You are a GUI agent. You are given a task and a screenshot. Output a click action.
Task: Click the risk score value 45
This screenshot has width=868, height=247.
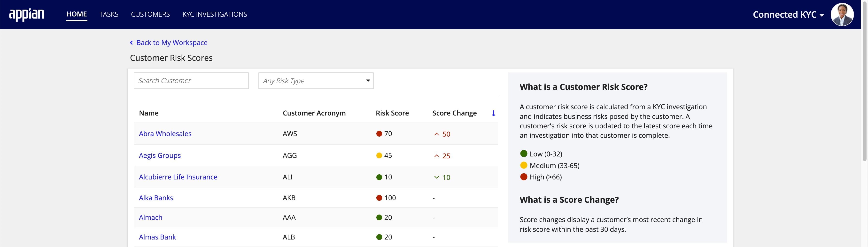click(388, 155)
